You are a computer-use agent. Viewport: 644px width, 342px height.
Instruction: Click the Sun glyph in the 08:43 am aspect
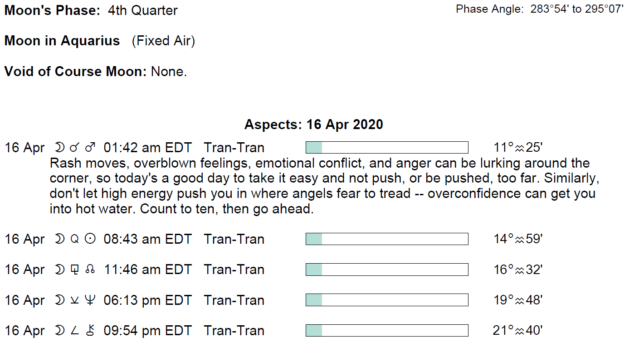[90, 239]
